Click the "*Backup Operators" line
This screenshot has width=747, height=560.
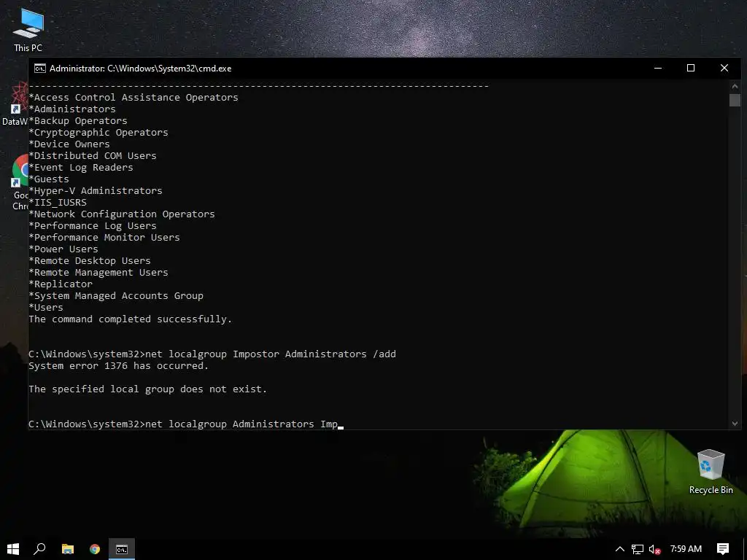point(78,120)
